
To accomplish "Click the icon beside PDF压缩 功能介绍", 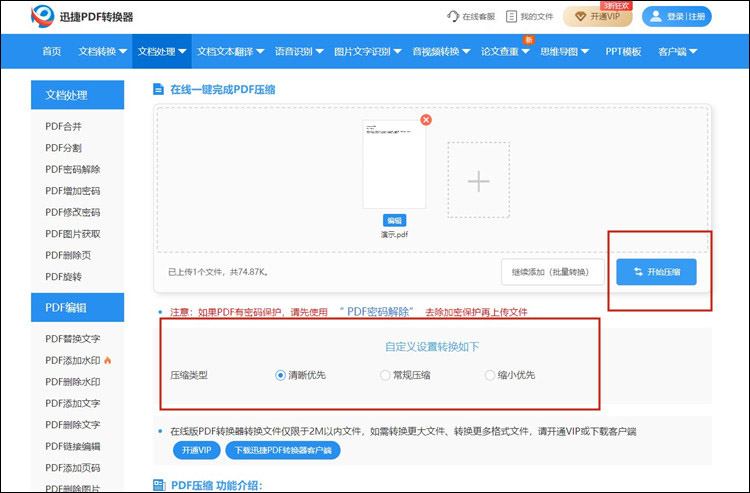I will pos(159,485).
